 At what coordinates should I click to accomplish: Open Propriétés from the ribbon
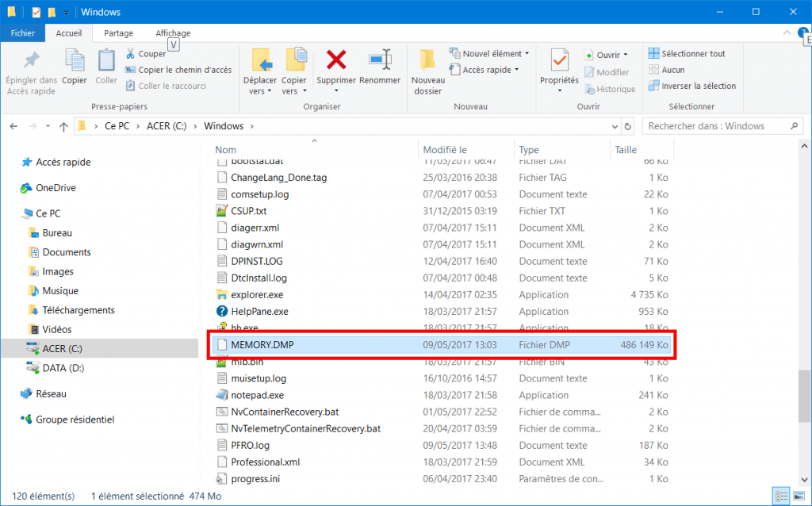click(x=559, y=71)
